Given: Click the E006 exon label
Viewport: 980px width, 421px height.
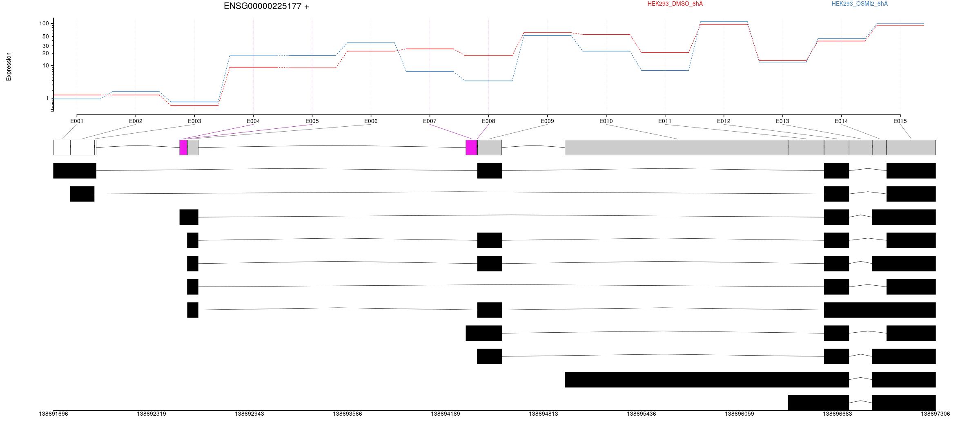Looking at the screenshot, I should pyautogui.click(x=371, y=121).
